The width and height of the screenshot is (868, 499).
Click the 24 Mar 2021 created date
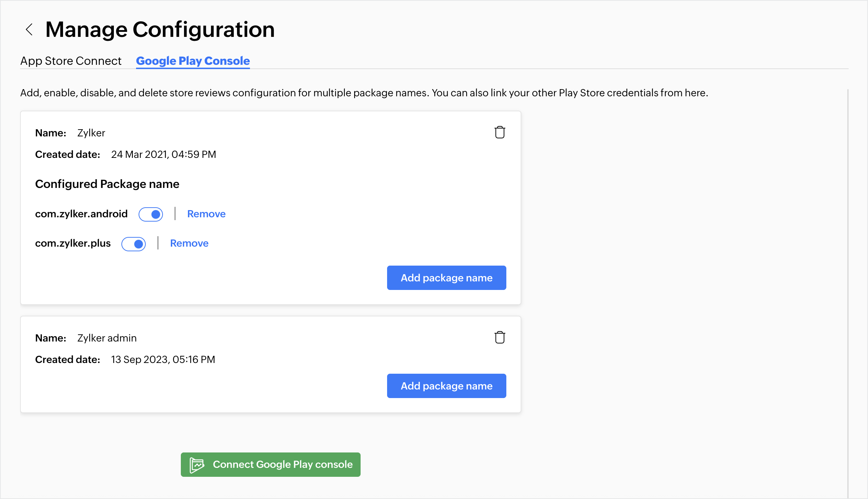pos(163,154)
